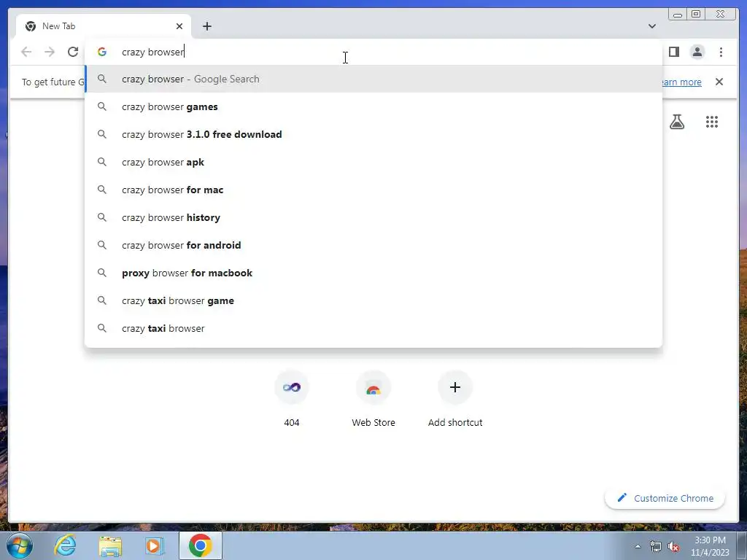This screenshot has width=747, height=560.
Task: Close the New Tab tab
Action: click(179, 26)
